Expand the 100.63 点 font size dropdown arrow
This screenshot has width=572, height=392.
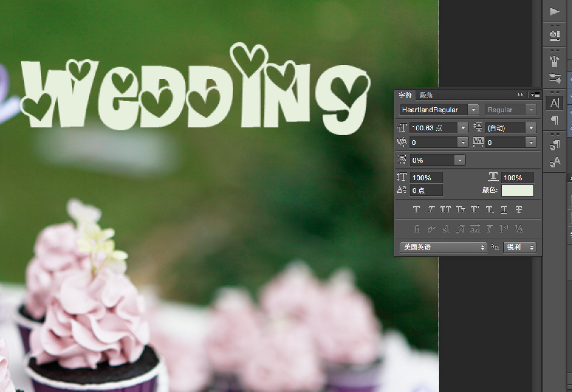tap(463, 128)
